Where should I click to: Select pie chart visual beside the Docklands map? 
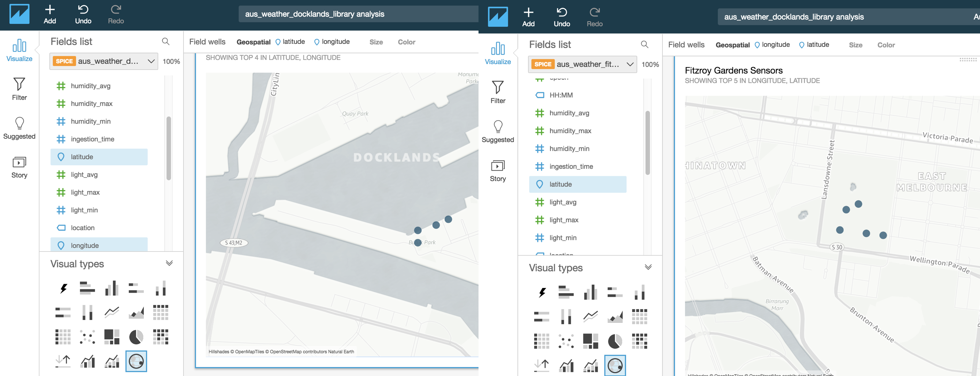coord(136,337)
